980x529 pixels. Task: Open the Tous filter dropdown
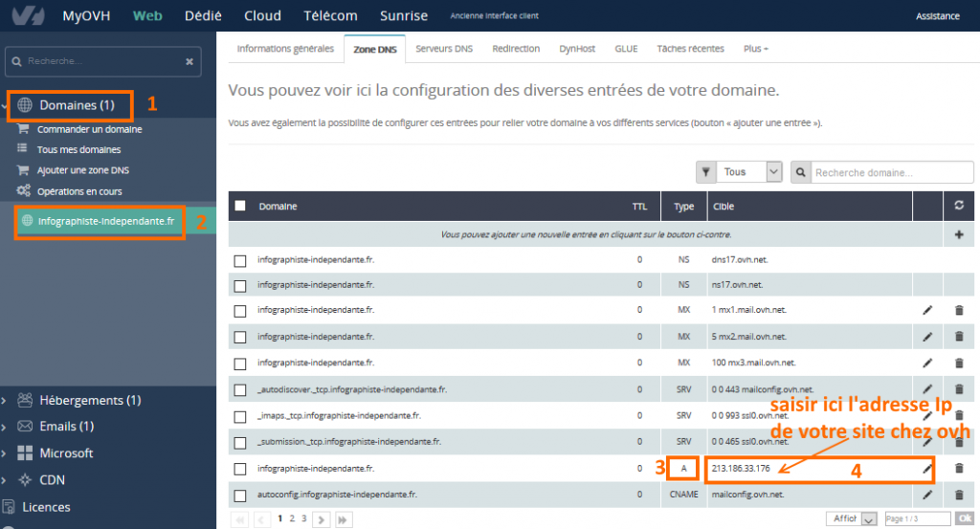pyautogui.click(x=748, y=172)
